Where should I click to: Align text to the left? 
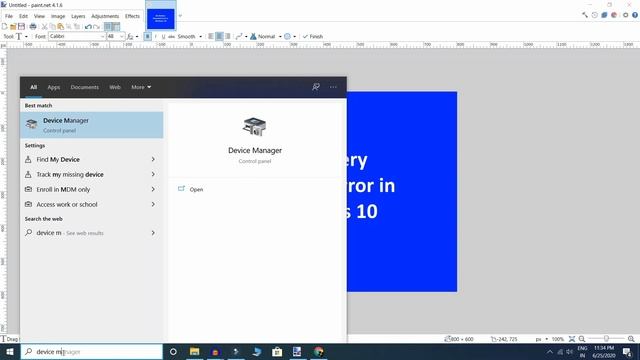coord(211,36)
